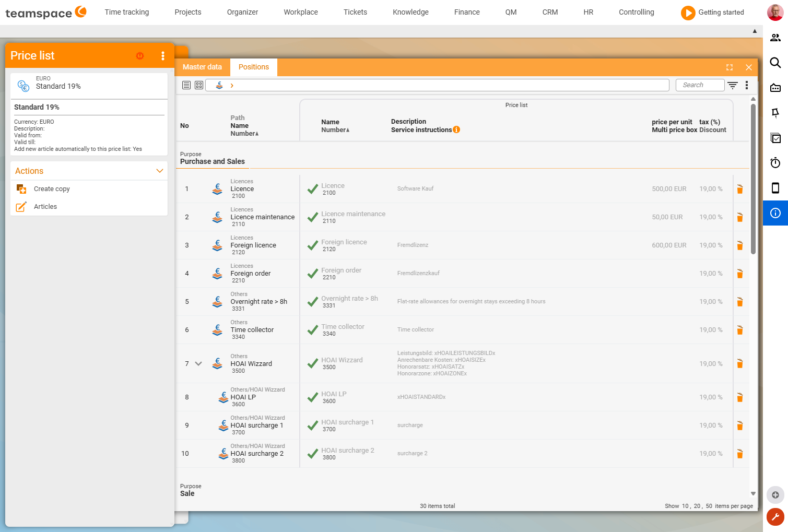Open the user profile avatar

click(x=775, y=12)
